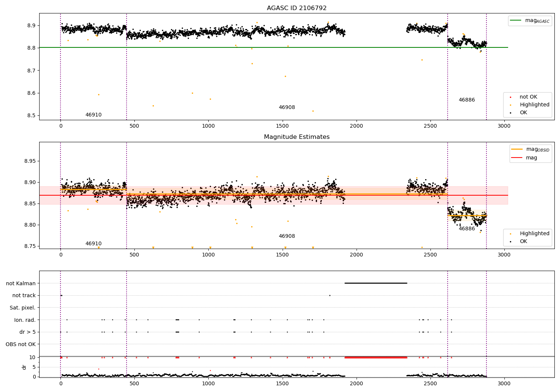Screen dimensions: 560x392
Task: Click the 'Ion. rad.' axis label
Action: (25, 320)
